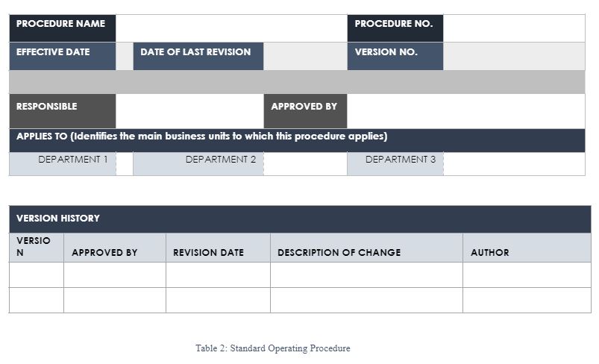The width and height of the screenshot is (599, 364).
Task: Click the AUTHOR column header
Action: pyautogui.click(x=527, y=248)
